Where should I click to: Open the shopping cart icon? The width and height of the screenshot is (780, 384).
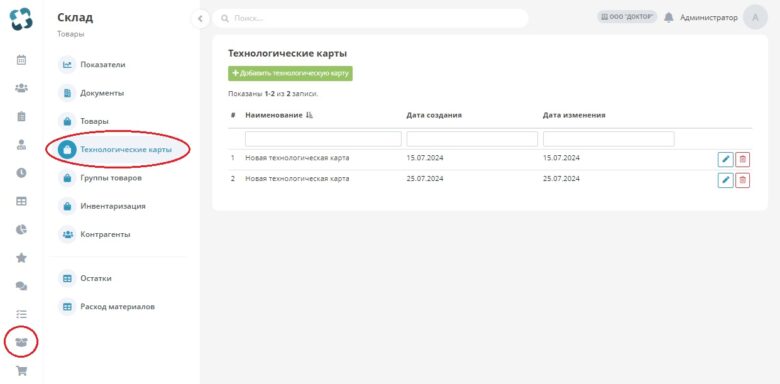click(x=21, y=371)
